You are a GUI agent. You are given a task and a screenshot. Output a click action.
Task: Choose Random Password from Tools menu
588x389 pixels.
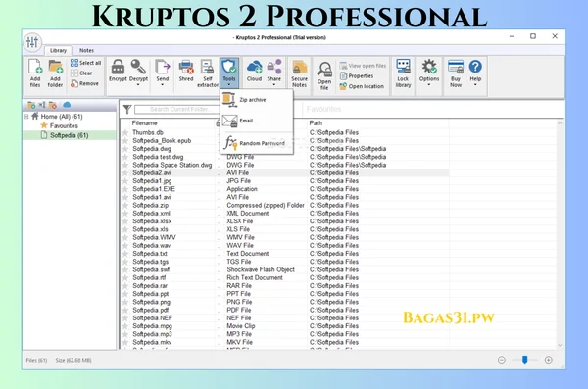[256, 143]
